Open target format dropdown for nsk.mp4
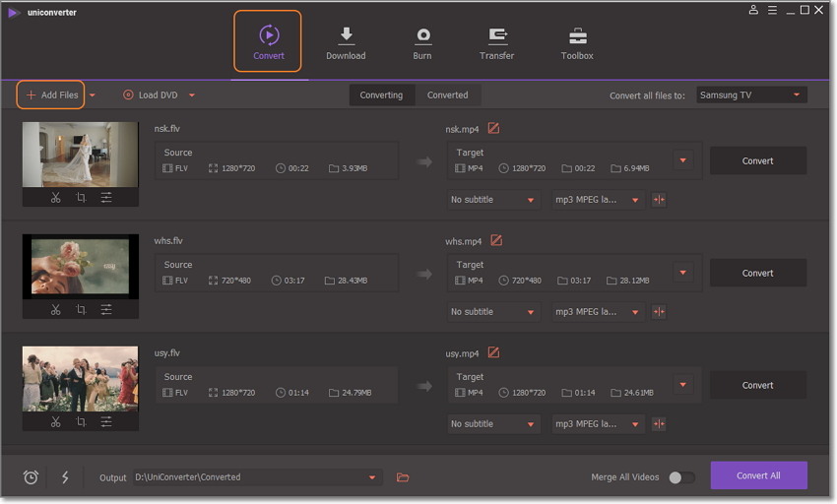The image size is (837, 504). (682, 160)
